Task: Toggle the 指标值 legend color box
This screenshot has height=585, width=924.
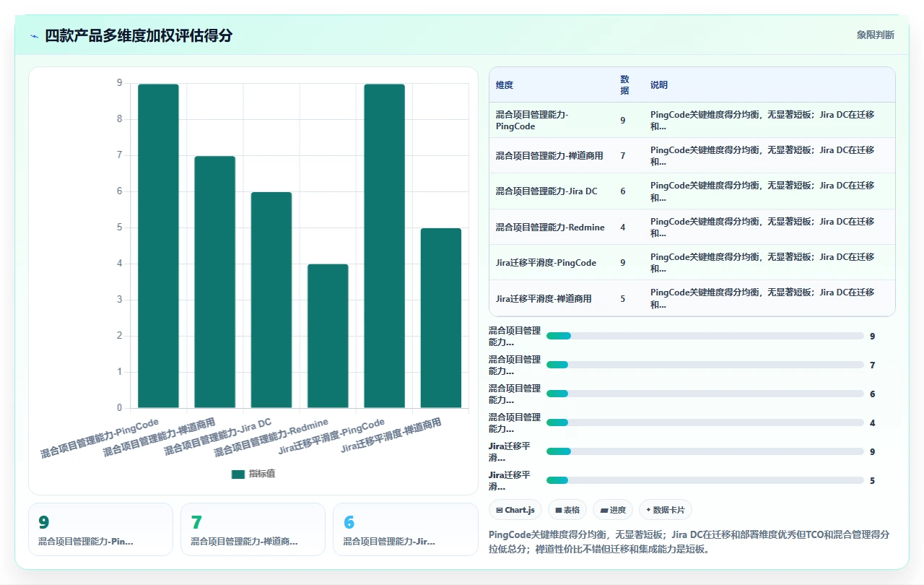Action: pos(238,474)
